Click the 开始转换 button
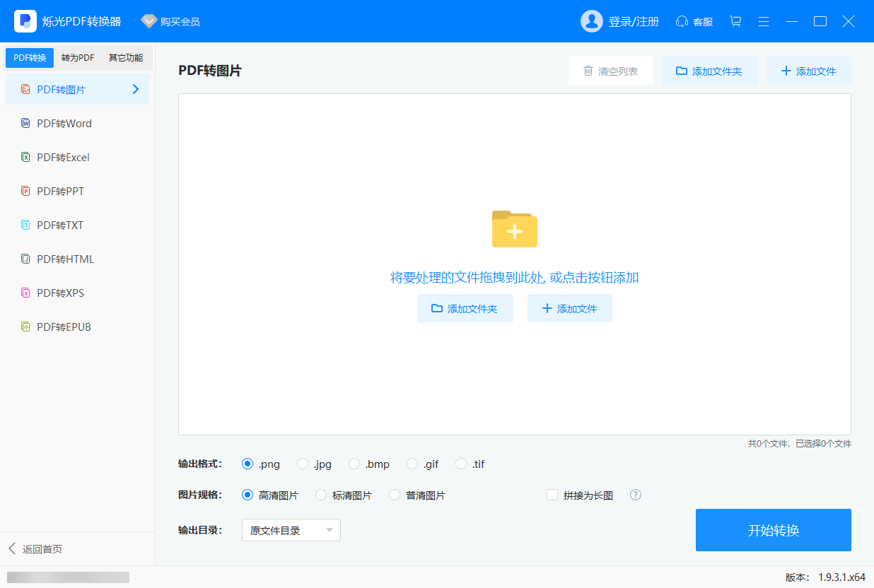This screenshot has width=874, height=588. tap(773, 530)
